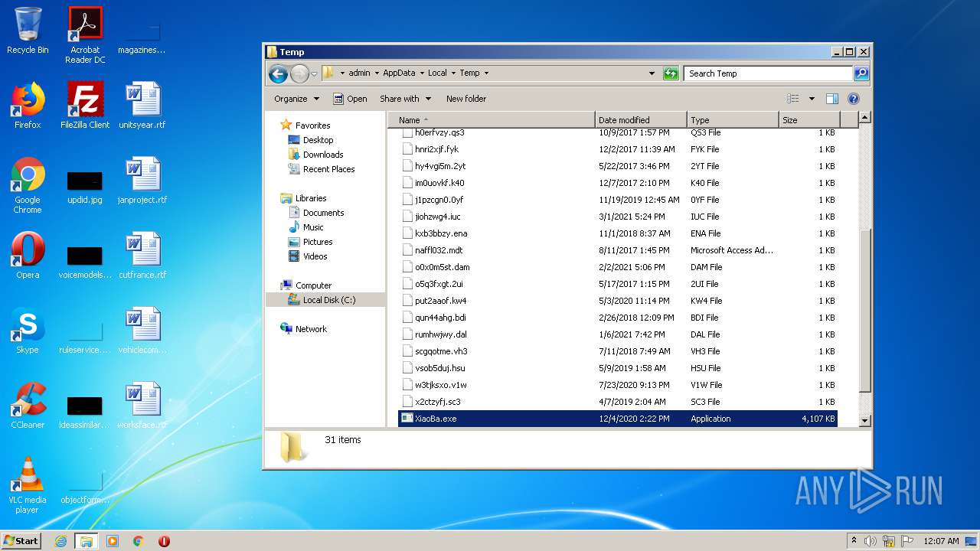Show hidden tray icons arrow
The height and width of the screenshot is (551, 980).
[854, 541]
